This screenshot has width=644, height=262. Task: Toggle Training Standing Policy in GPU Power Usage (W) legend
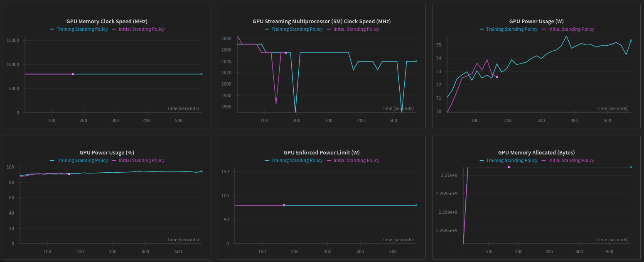[x=511, y=29]
